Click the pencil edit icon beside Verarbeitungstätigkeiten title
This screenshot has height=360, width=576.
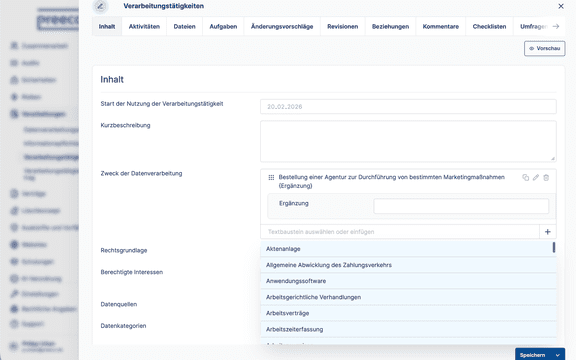pyautogui.click(x=100, y=6)
